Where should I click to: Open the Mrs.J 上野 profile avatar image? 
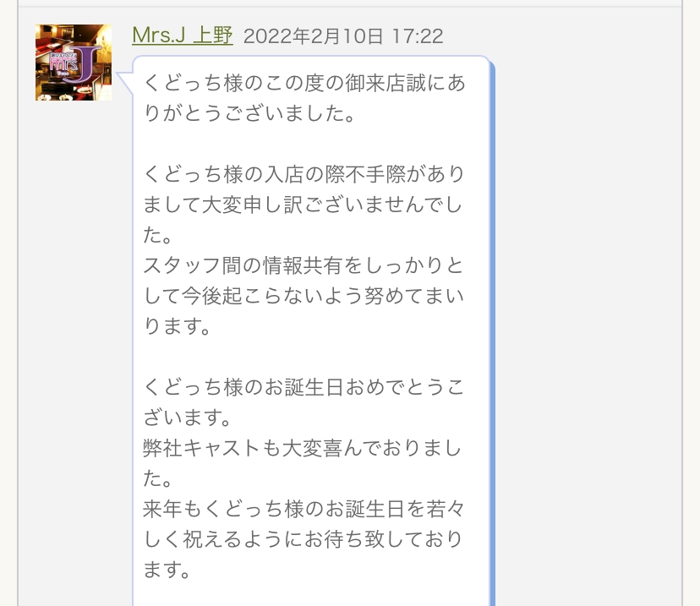pos(74,63)
